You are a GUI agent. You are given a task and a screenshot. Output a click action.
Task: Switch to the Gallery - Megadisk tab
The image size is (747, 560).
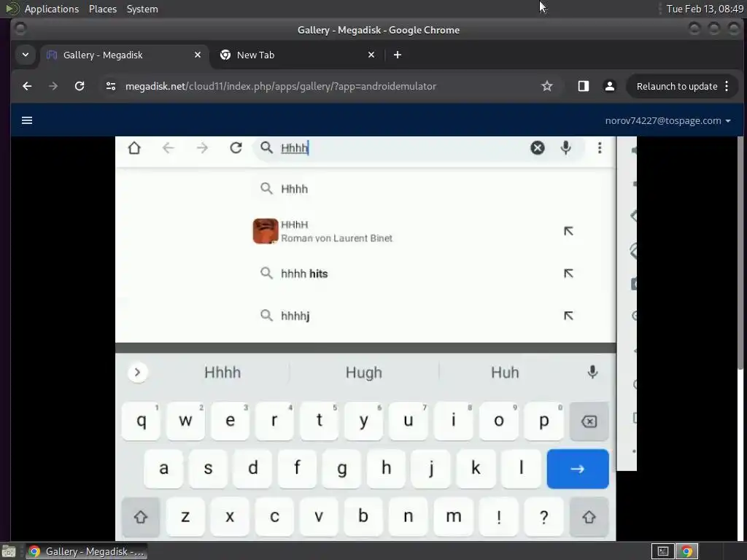124,55
